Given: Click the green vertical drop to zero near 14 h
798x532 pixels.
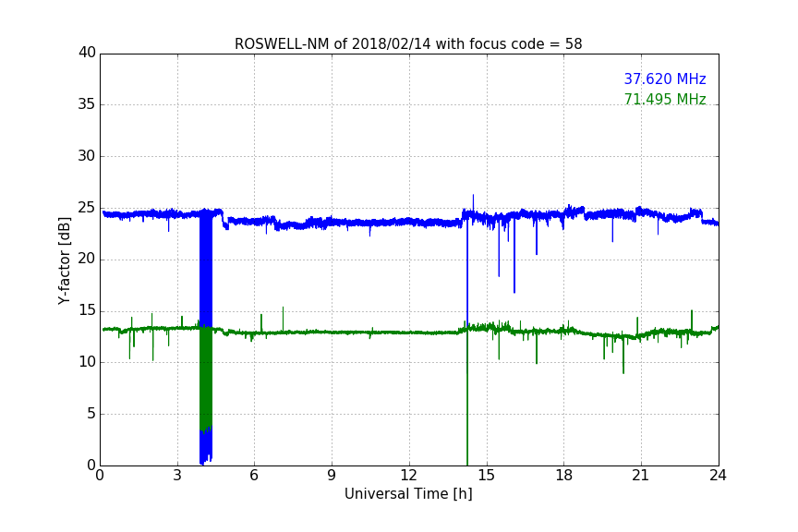Looking at the screenshot, I should 467,397.
